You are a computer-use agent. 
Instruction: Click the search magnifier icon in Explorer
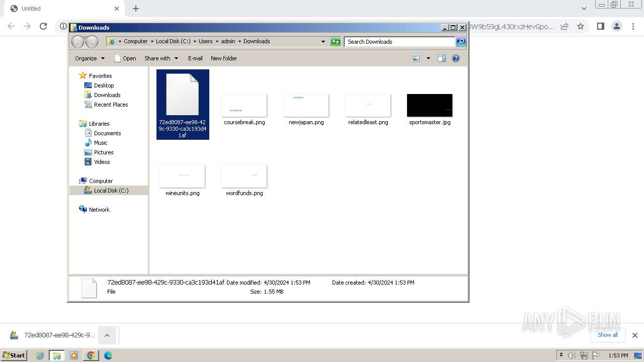pyautogui.click(x=461, y=42)
